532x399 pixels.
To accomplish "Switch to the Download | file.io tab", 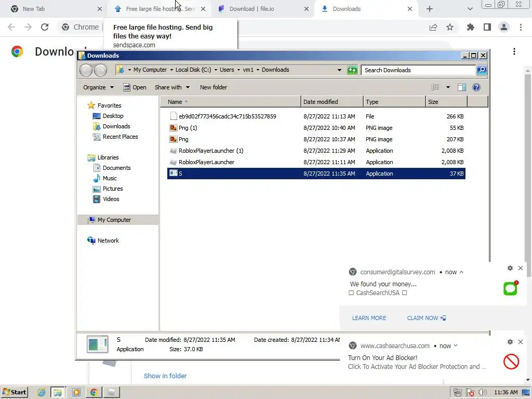I will click(x=263, y=9).
